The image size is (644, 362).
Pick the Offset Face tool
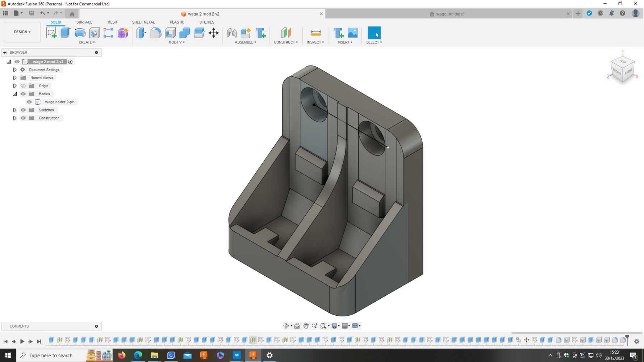pos(199,33)
